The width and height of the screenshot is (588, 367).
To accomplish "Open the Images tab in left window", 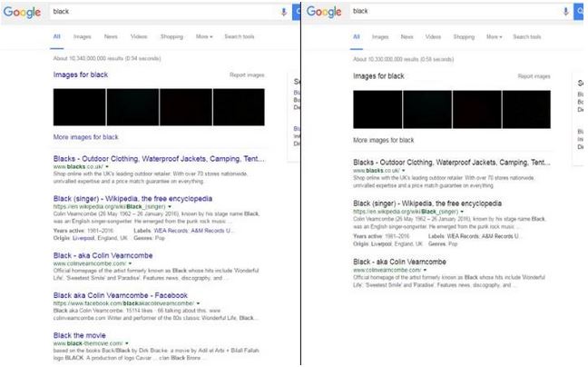I will pyautogui.click(x=83, y=36).
